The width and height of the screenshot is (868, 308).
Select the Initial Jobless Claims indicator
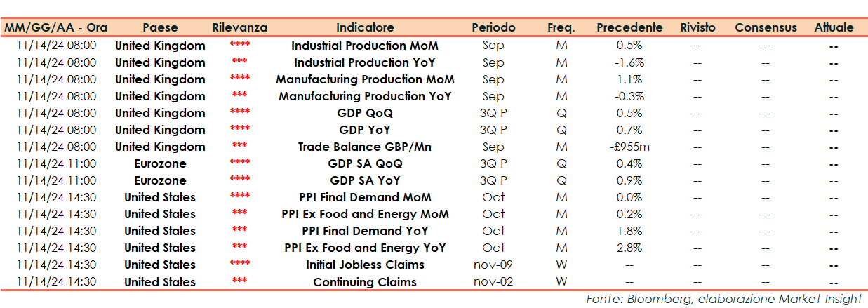[x=365, y=265]
